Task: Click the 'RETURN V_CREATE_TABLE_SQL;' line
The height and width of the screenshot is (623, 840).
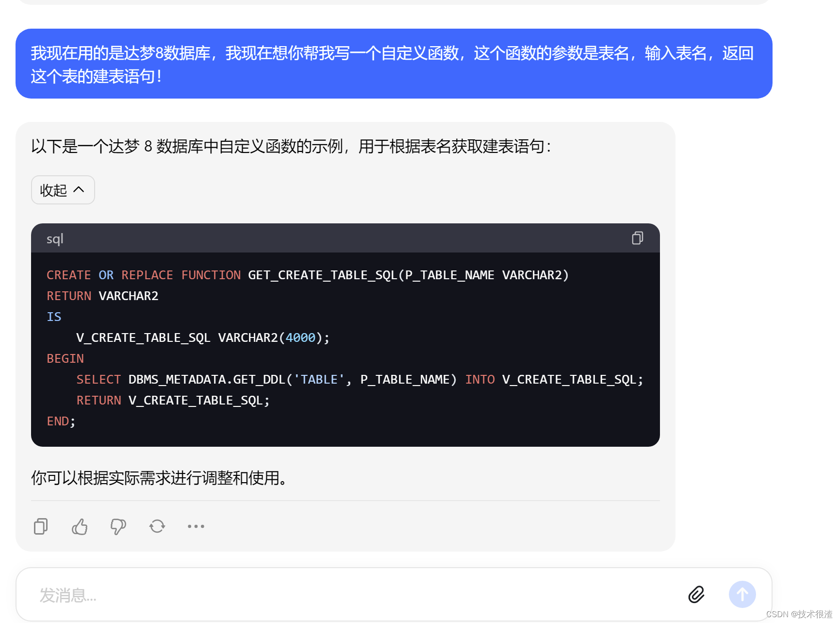Action: tap(173, 400)
